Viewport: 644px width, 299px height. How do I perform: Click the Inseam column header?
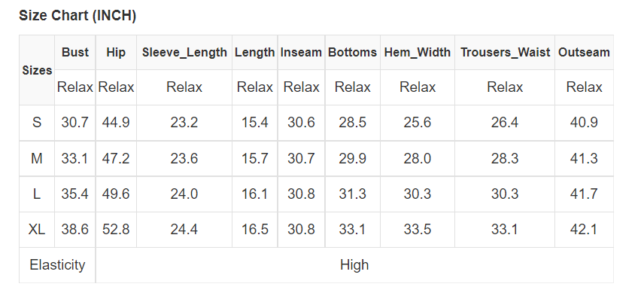[x=301, y=52]
